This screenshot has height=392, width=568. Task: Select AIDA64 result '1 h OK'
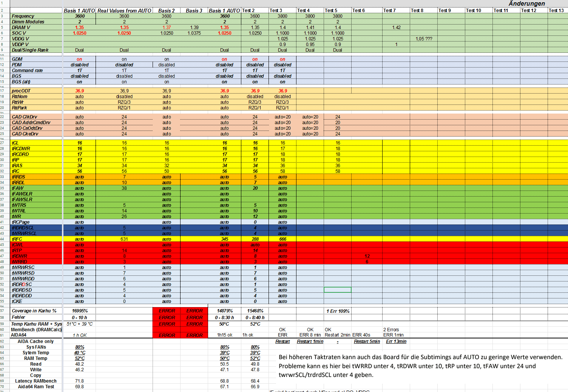(80, 335)
